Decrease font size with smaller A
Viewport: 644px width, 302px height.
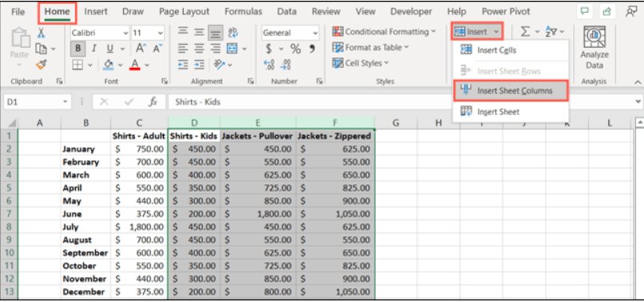(x=157, y=49)
